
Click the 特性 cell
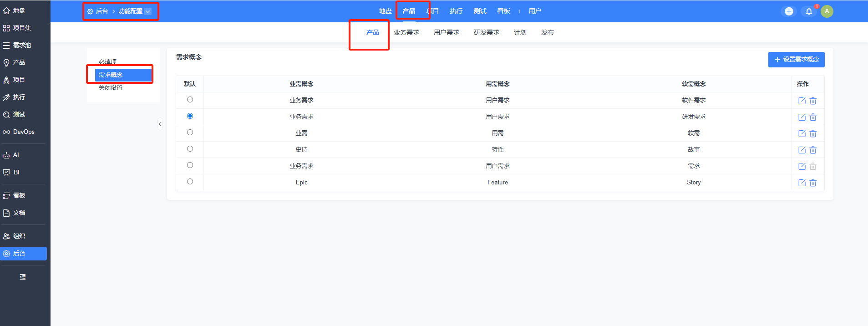pyautogui.click(x=497, y=150)
